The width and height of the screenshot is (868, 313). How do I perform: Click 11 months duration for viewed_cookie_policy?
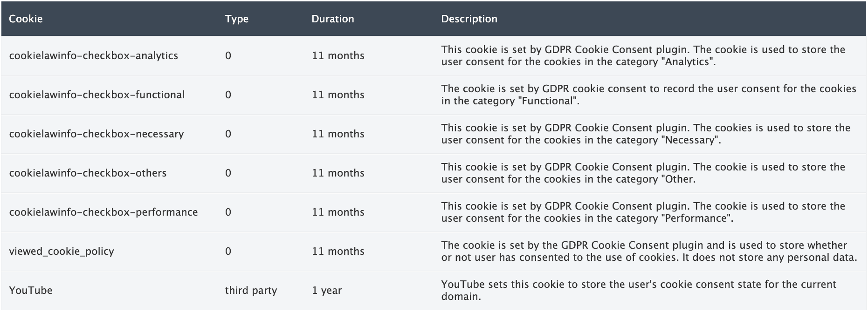point(338,252)
